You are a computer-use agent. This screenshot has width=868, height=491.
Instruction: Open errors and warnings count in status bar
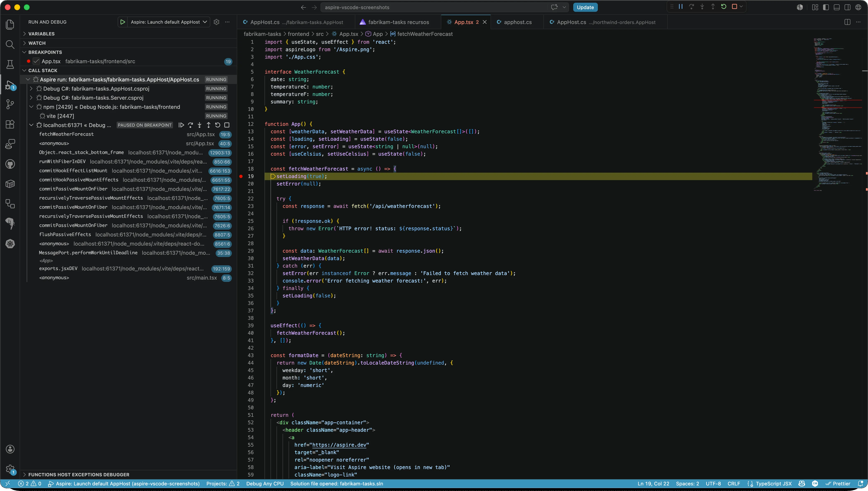pyautogui.click(x=30, y=484)
